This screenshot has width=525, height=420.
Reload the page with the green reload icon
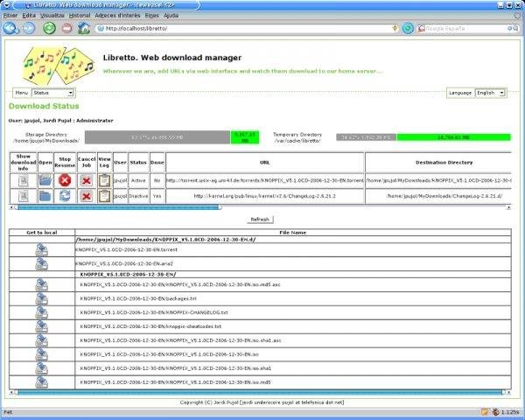49,28
